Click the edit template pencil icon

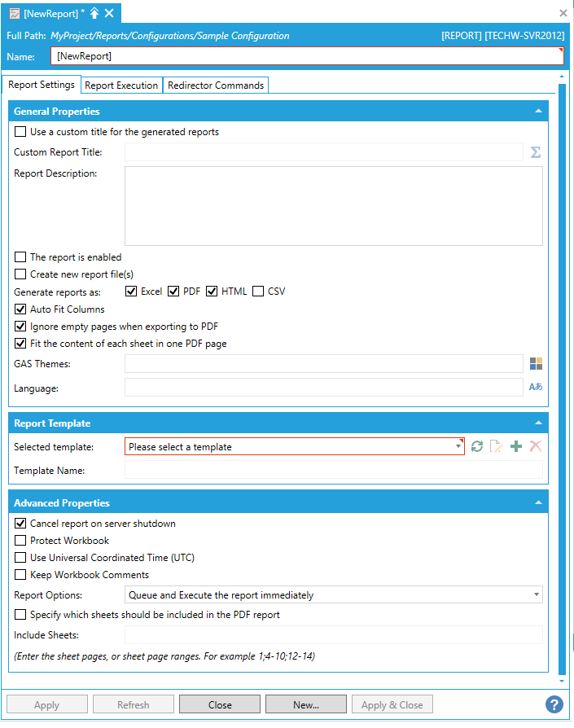(x=496, y=446)
